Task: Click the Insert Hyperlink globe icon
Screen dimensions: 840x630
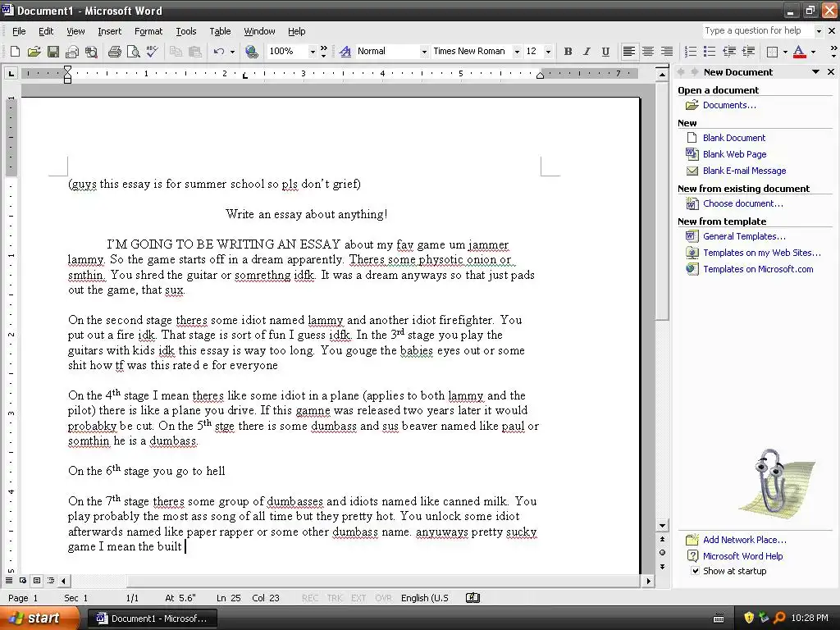Action: point(251,52)
